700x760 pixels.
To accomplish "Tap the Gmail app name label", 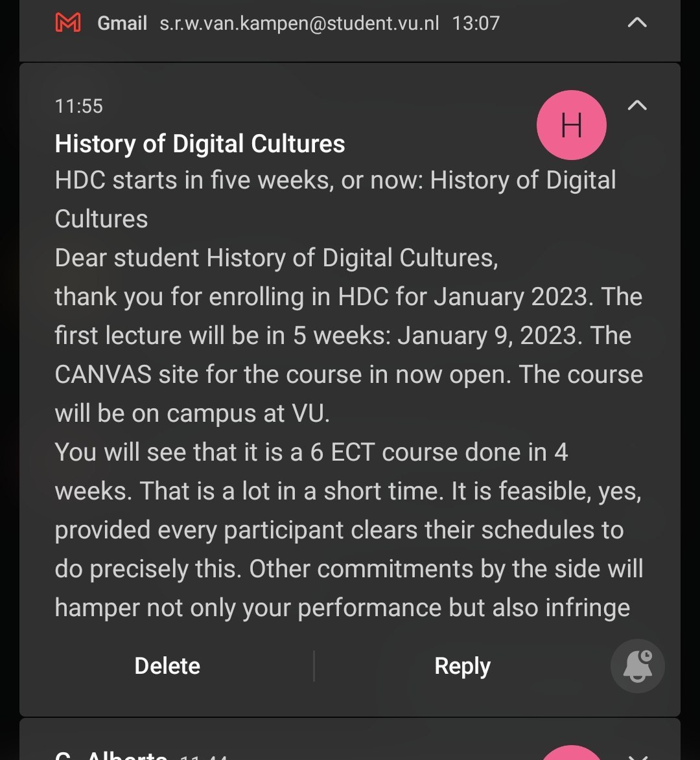I will 122,24.
